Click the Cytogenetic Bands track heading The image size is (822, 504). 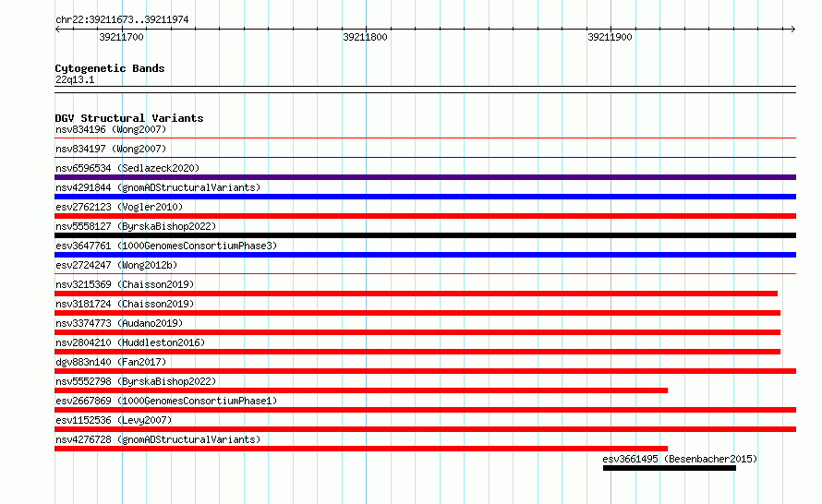pyautogui.click(x=110, y=68)
